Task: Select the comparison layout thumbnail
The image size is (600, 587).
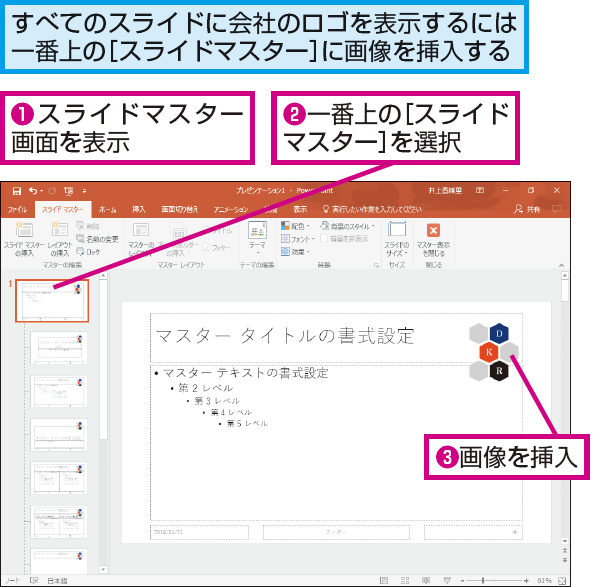Action: click(59, 522)
